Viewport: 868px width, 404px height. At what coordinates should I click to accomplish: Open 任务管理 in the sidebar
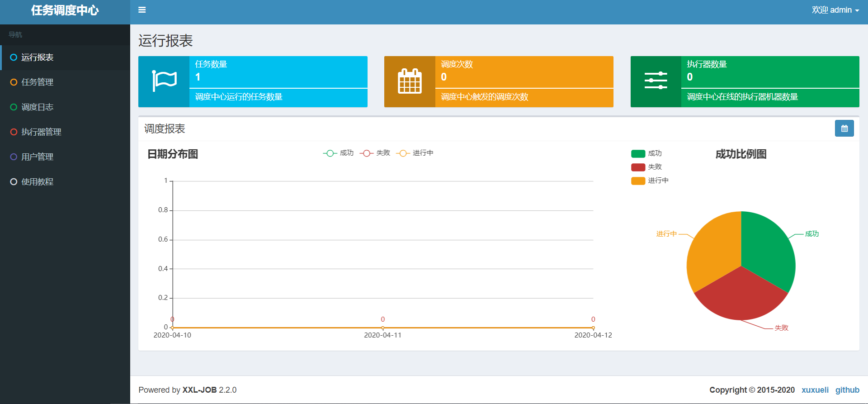pos(65,82)
